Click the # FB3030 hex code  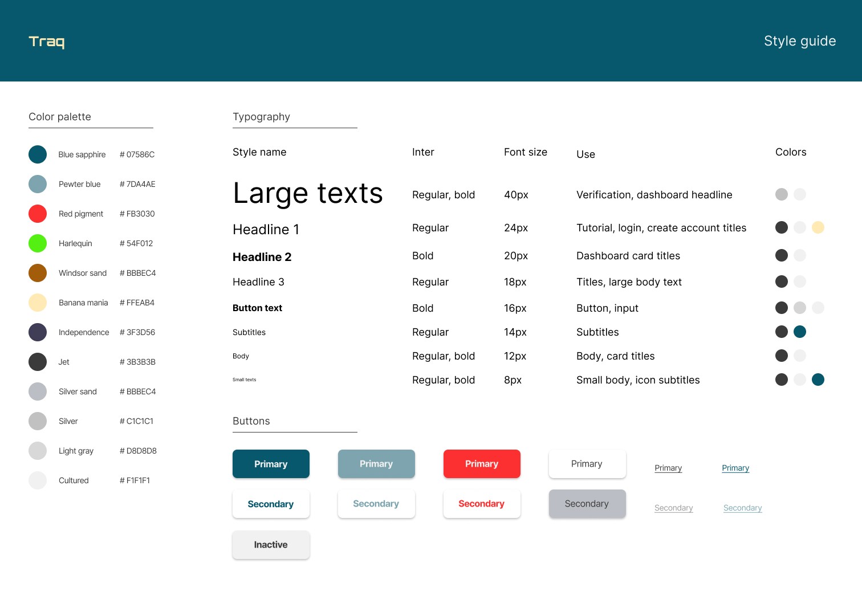click(x=137, y=214)
